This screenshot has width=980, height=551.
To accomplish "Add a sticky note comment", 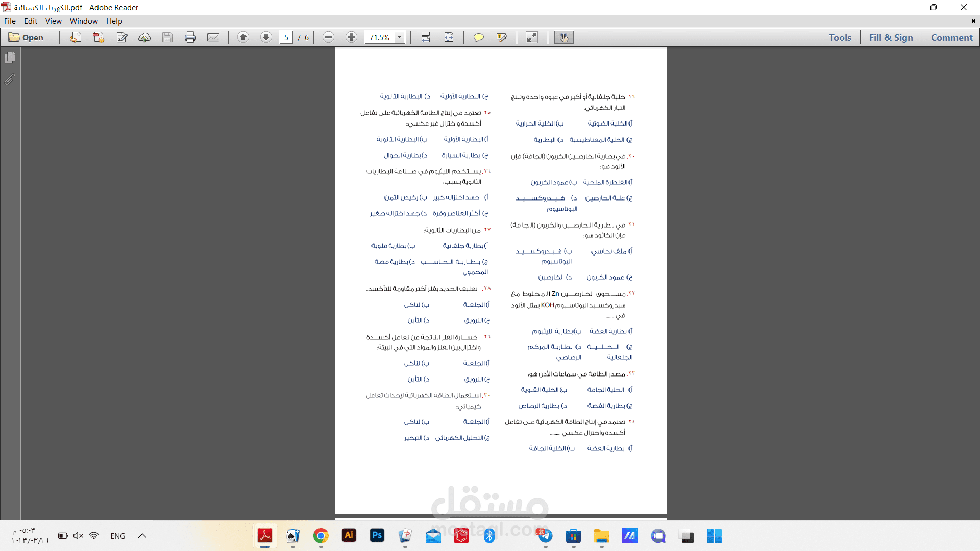I will (x=479, y=37).
